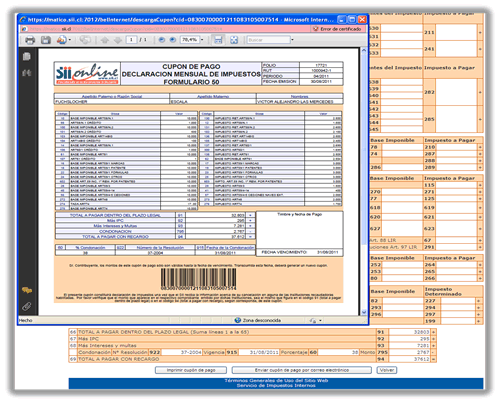
Task: Click Vigencia field 915 showing 31/08/2011
Action: coord(259,352)
